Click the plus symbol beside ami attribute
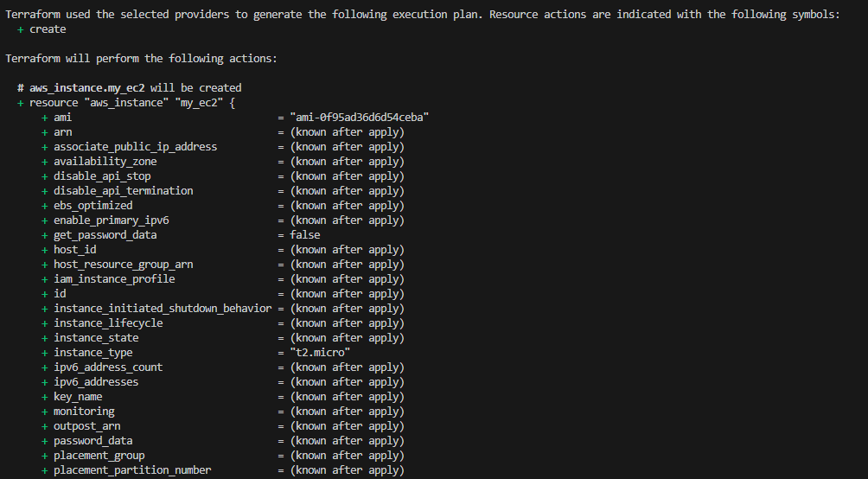The image size is (868, 479). pyautogui.click(x=45, y=118)
